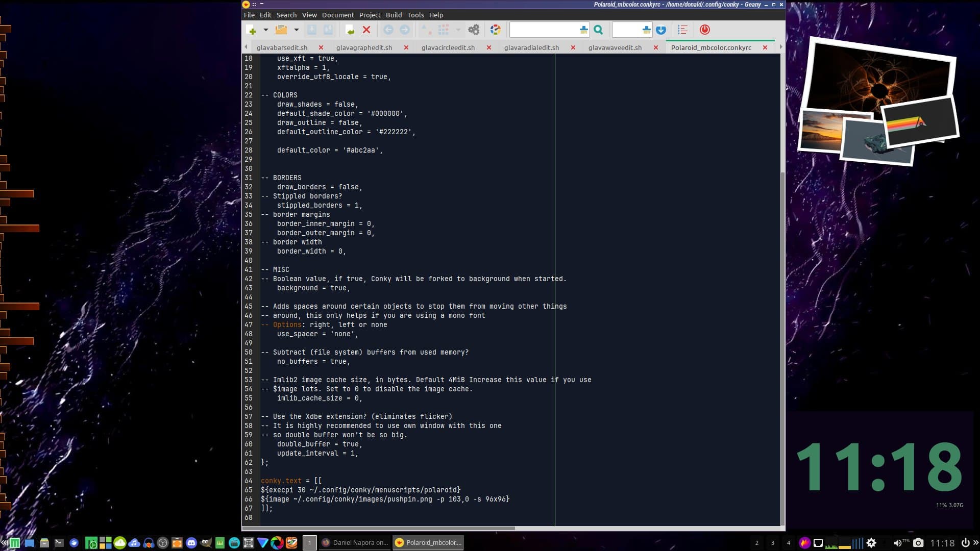Click in the toolbar search text field
980x551 pixels.
tap(544, 30)
